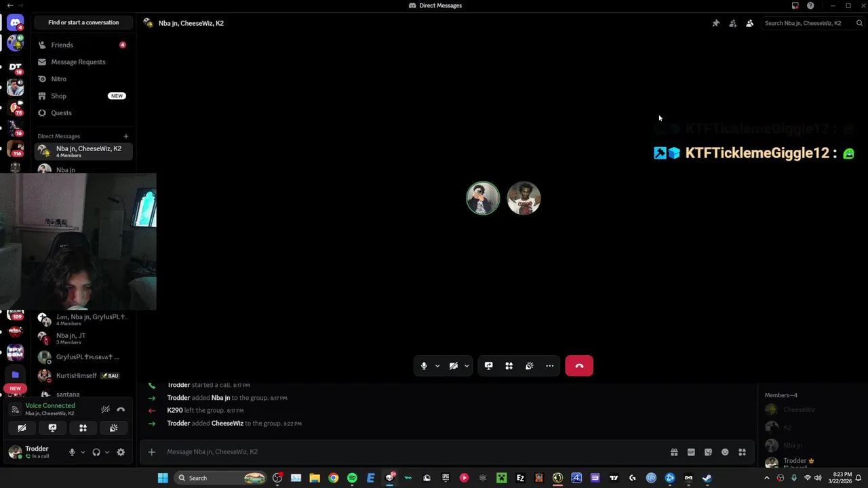Open the Lon, Nba jn, GryfusPL group DM
Image resolution: width=868 pixels, height=488 pixels.
[x=83, y=319]
